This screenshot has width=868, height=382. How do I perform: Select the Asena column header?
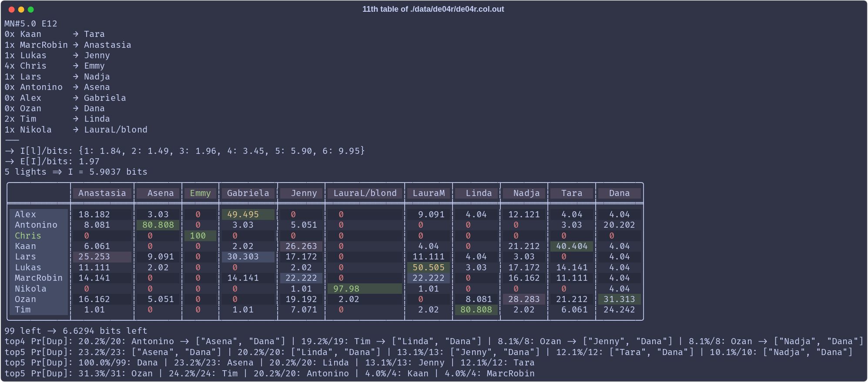click(x=158, y=193)
